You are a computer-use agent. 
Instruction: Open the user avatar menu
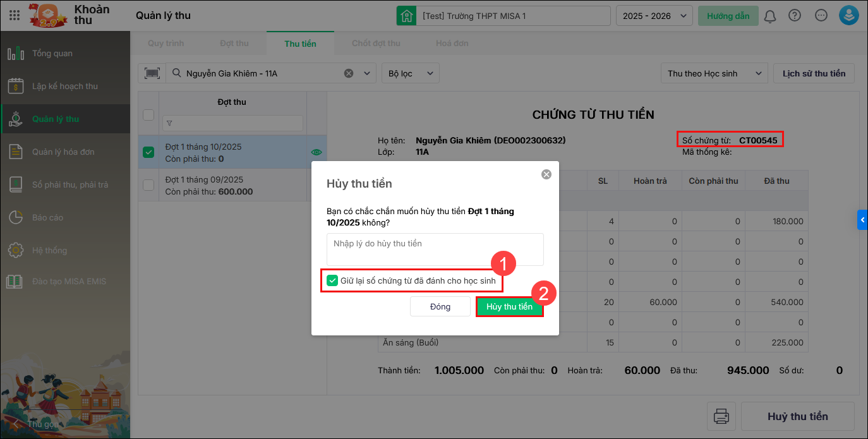pyautogui.click(x=848, y=16)
